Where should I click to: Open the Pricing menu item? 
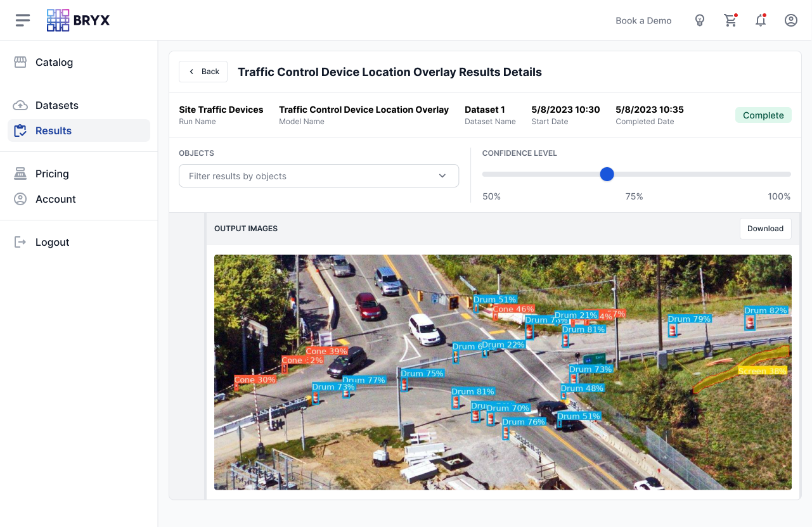[52, 174]
